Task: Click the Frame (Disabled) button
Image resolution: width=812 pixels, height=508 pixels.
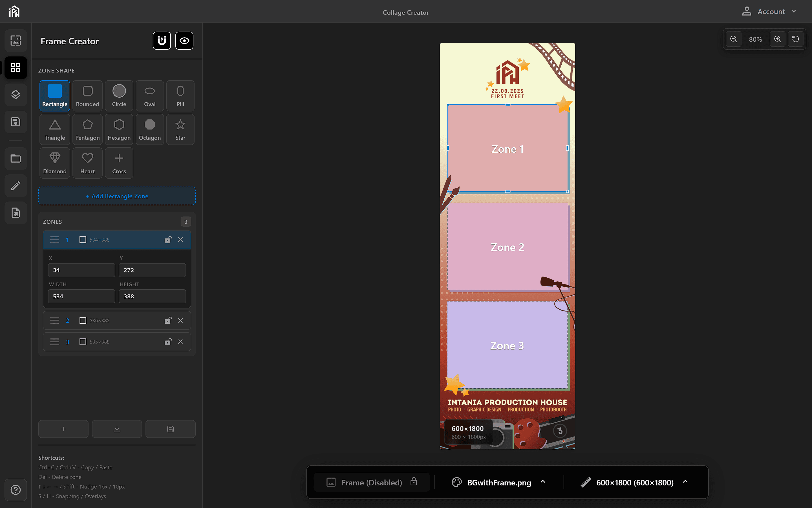Action: (x=372, y=483)
